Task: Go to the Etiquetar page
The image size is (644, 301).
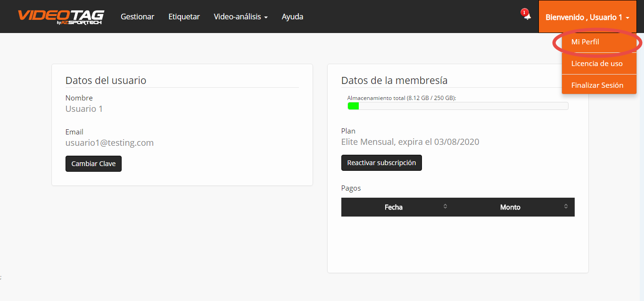Action: pos(184,17)
